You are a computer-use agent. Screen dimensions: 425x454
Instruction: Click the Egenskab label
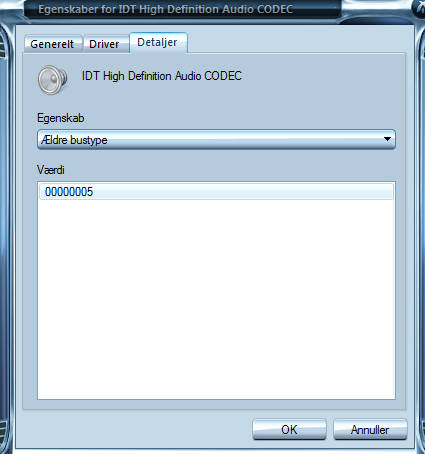(x=61, y=118)
